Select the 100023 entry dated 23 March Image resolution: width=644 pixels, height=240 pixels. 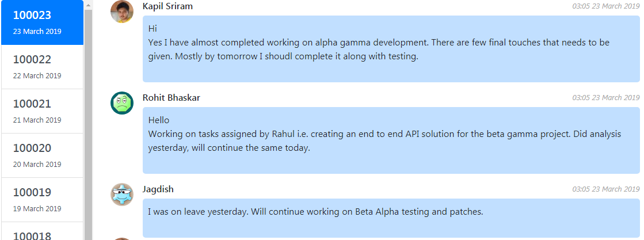coord(42,22)
